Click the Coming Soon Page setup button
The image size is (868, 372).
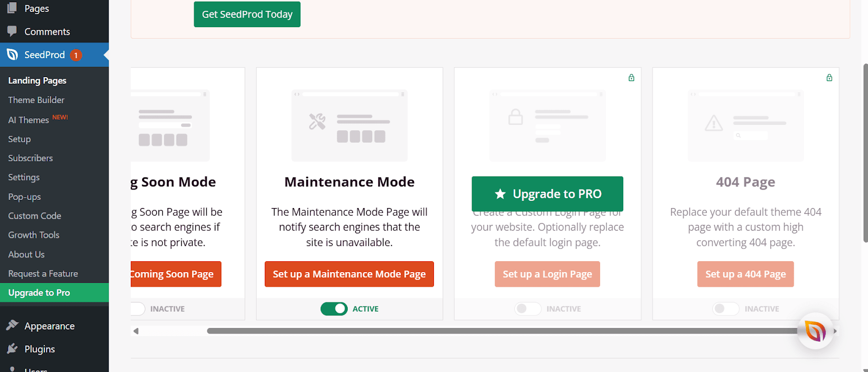pos(176,274)
